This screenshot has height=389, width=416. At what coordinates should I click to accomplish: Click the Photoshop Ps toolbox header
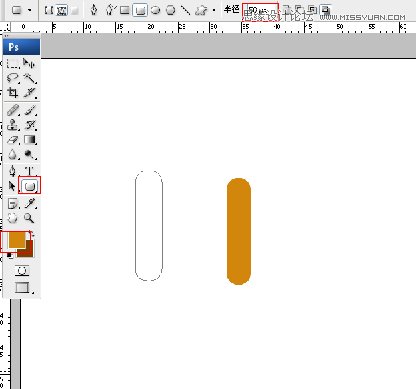point(22,47)
